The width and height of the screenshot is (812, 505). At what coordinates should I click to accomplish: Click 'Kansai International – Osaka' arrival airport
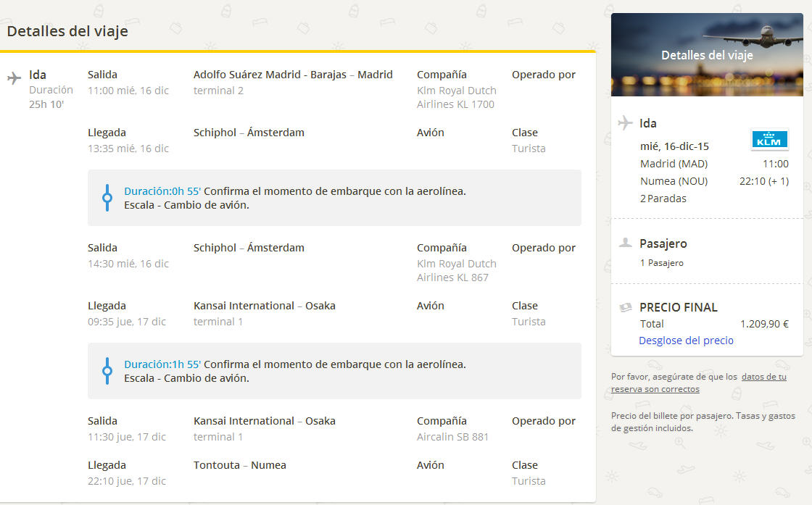click(264, 306)
